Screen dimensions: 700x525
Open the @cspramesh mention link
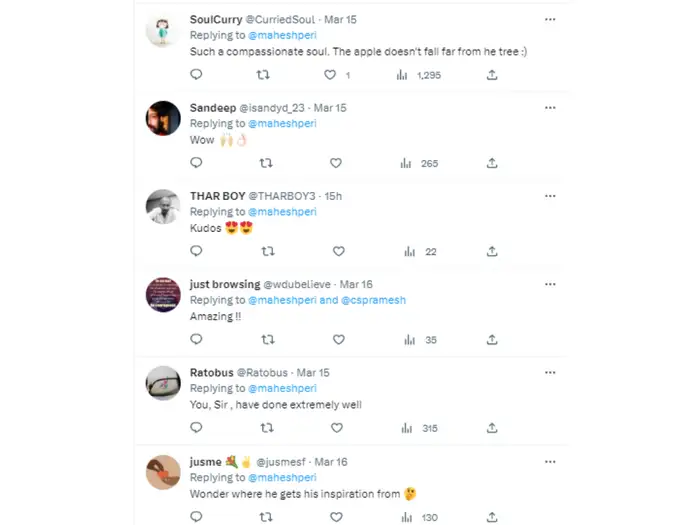(x=374, y=300)
